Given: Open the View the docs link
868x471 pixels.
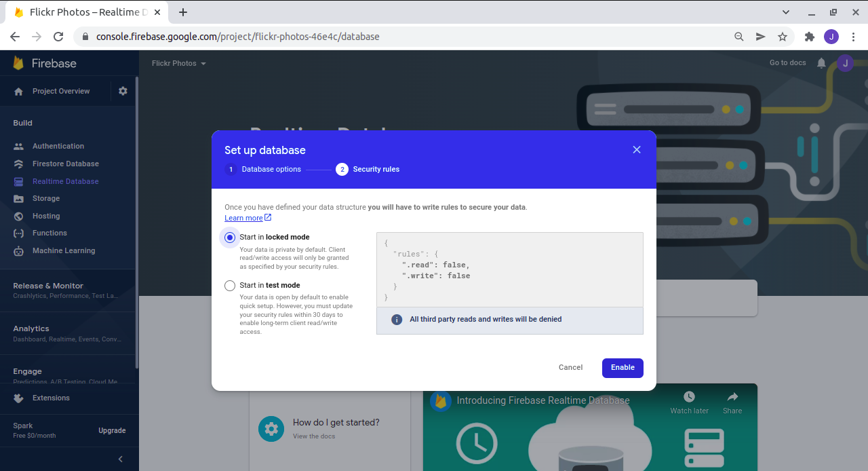Looking at the screenshot, I should point(314,436).
